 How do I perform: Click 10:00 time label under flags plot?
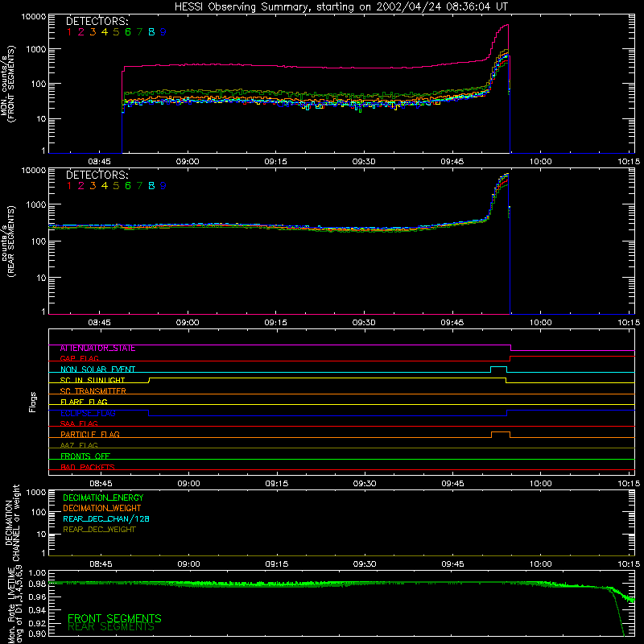(540, 484)
